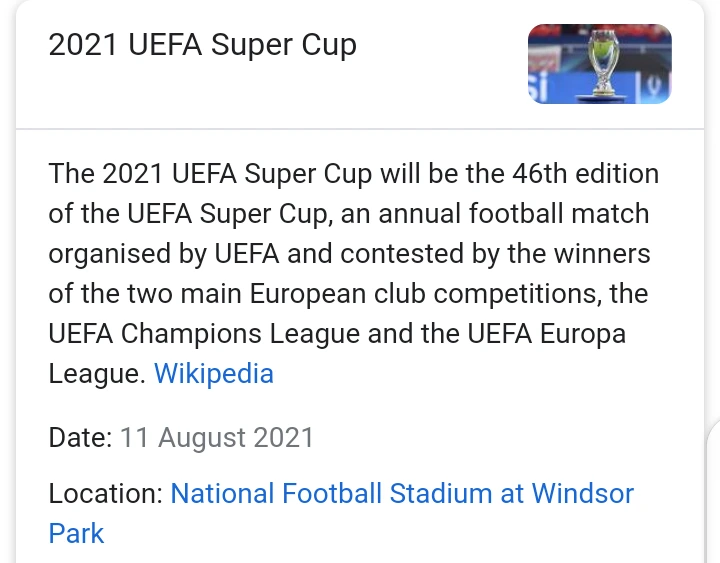Open the Wikipedia source link
Image resolution: width=720 pixels, height=563 pixels.
point(213,374)
